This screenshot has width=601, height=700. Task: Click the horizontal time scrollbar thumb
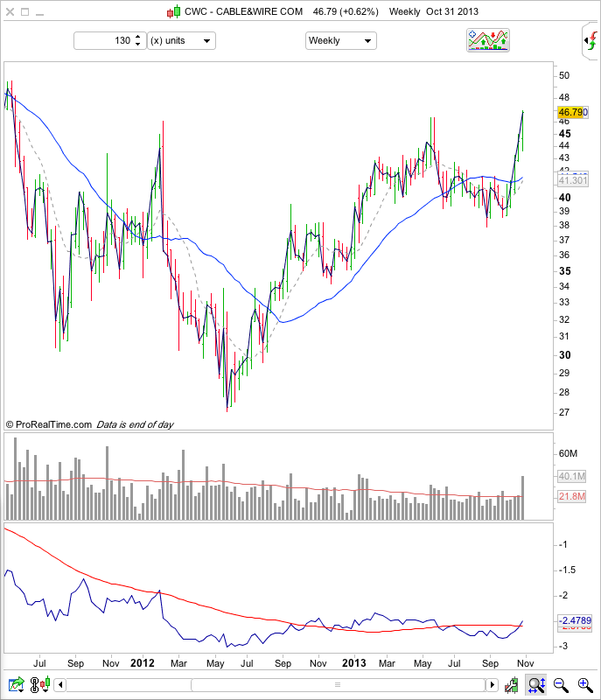pyautogui.click(x=338, y=684)
